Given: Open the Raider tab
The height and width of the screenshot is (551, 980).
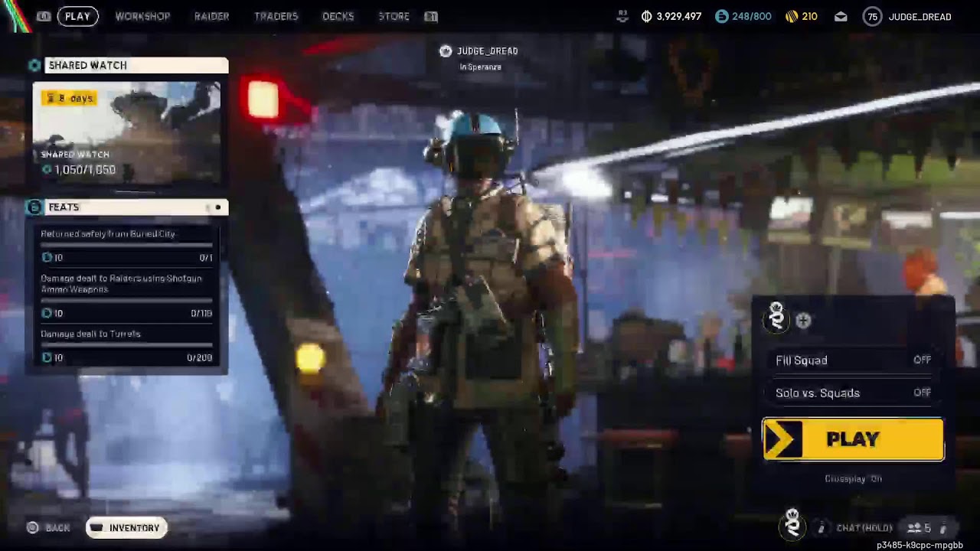Looking at the screenshot, I should 211,16.
